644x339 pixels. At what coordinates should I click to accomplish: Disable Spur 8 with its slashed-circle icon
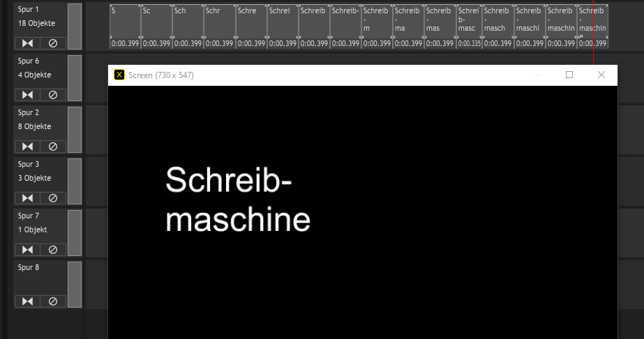[53, 301]
